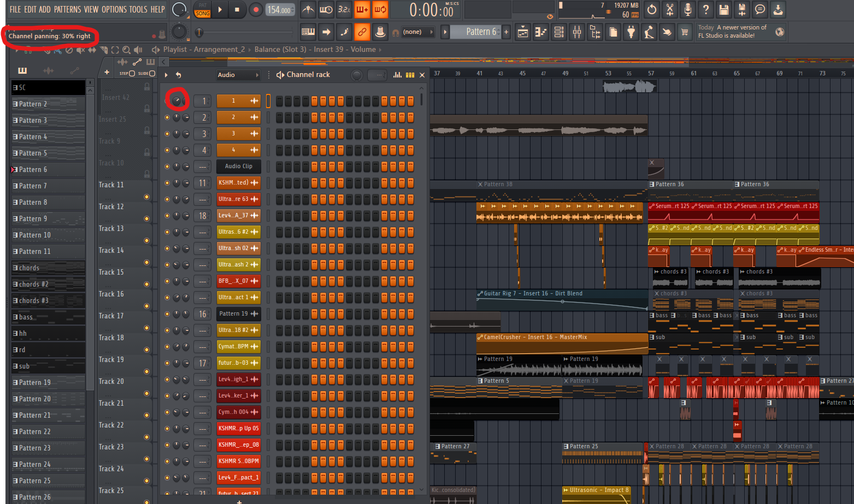Open the Piano roll view
Image resolution: width=854 pixels, height=504 pixels.
pos(541,32)
